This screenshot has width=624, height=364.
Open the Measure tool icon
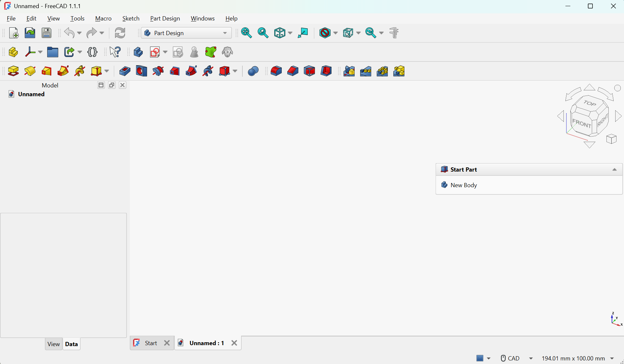coord(394,33)
